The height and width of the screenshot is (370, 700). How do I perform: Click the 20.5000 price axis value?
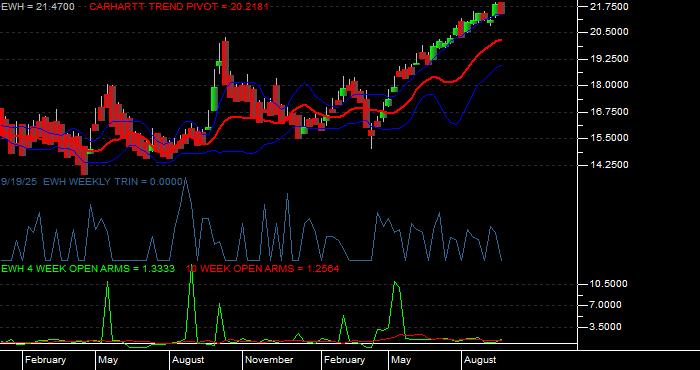click(x=610, y=32)
